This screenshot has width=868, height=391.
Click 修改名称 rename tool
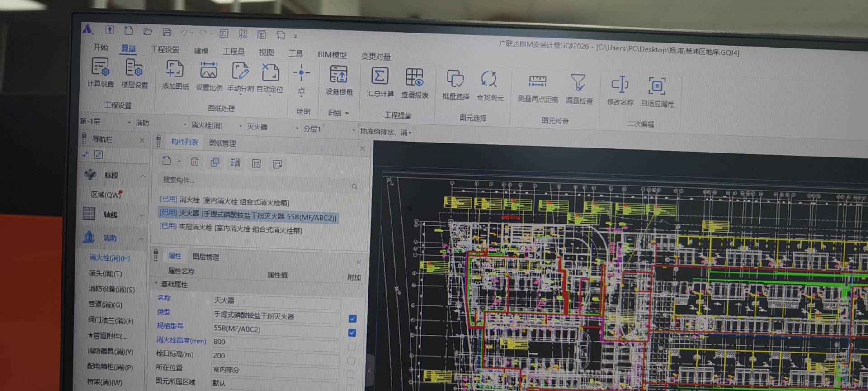pyautogui.click(x=620, y=91)
